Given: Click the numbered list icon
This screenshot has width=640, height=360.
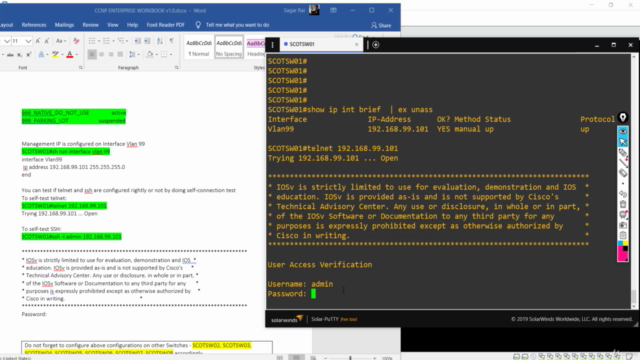Looking at the screenshot, I should [x=107, y=41].
